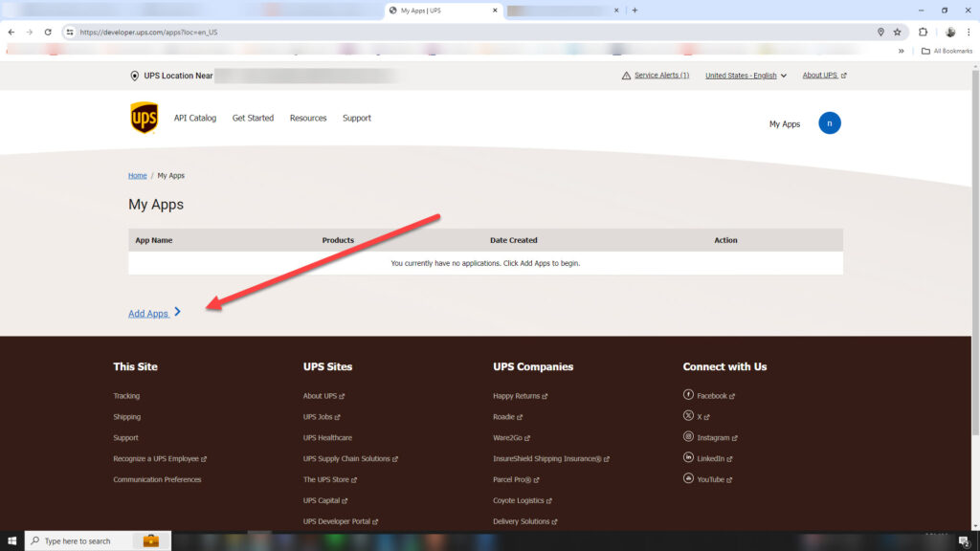Open the Happy Returns link
The image size is (980, 551).
(520, 396)
